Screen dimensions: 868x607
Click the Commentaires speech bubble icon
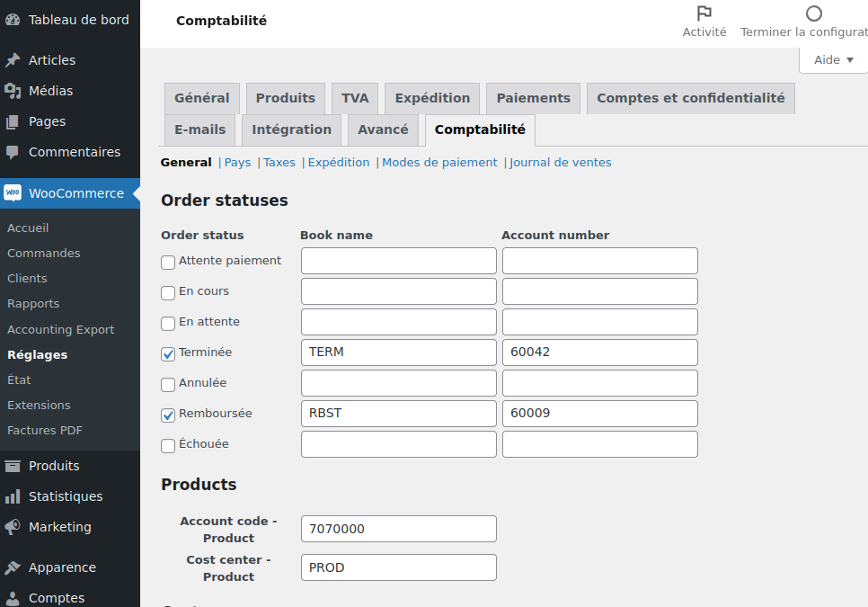click(13, 152)
